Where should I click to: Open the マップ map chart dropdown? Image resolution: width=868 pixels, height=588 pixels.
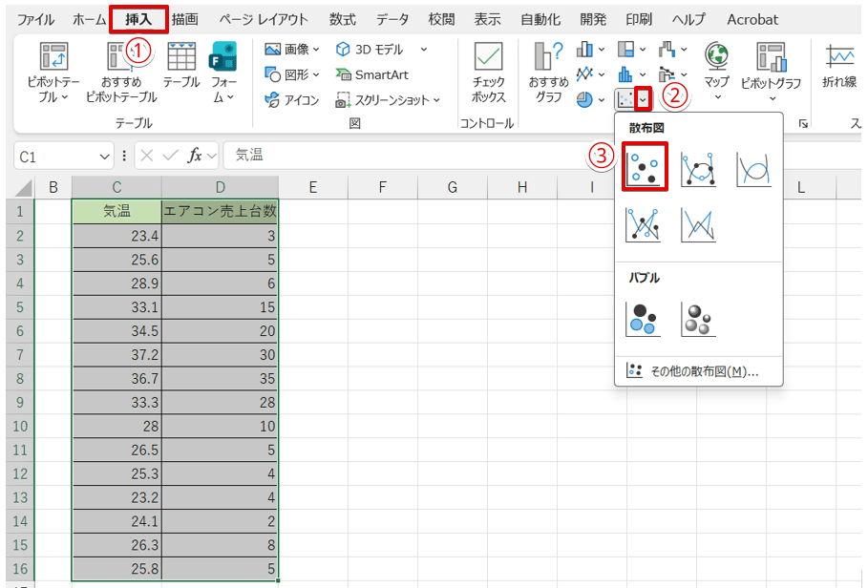[x=716, y=71]
